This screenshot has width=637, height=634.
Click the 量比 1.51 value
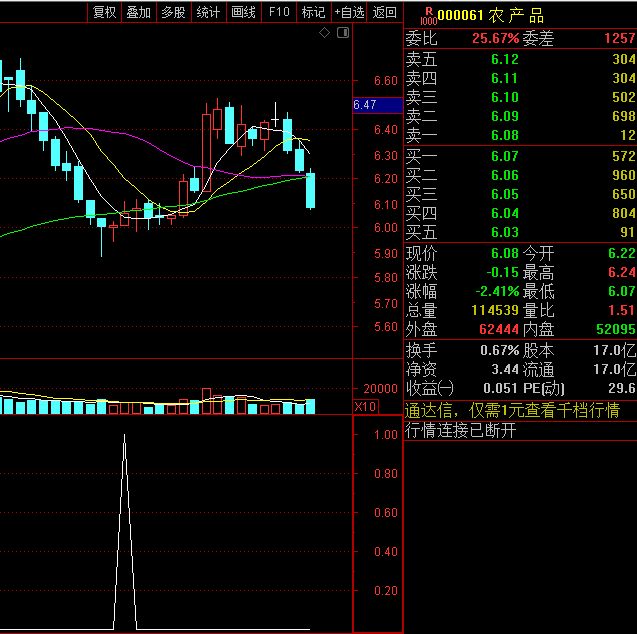click(622, 310)
